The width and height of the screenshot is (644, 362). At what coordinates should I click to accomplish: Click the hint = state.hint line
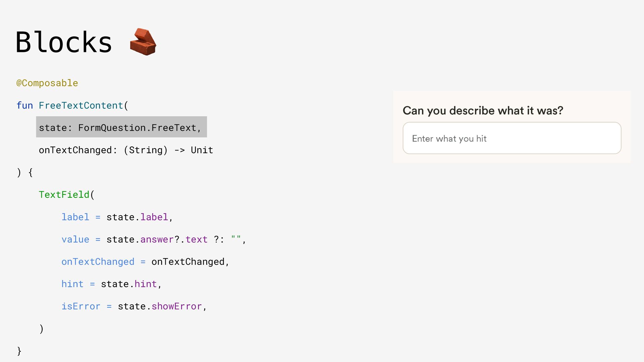111,284
